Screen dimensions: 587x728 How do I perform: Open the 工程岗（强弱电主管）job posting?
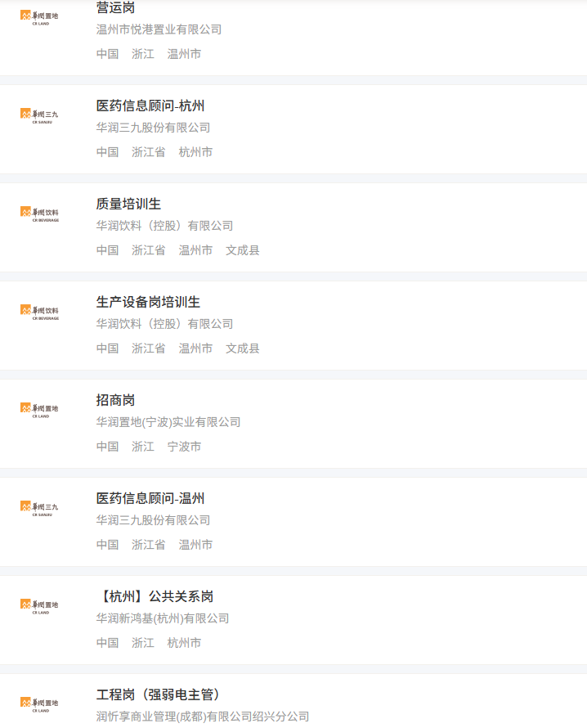158,694
